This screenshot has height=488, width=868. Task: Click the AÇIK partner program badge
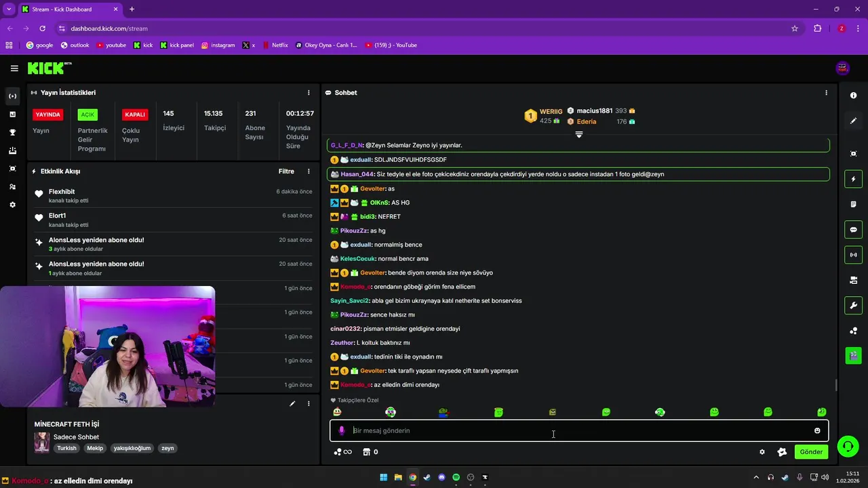[87, 115]
